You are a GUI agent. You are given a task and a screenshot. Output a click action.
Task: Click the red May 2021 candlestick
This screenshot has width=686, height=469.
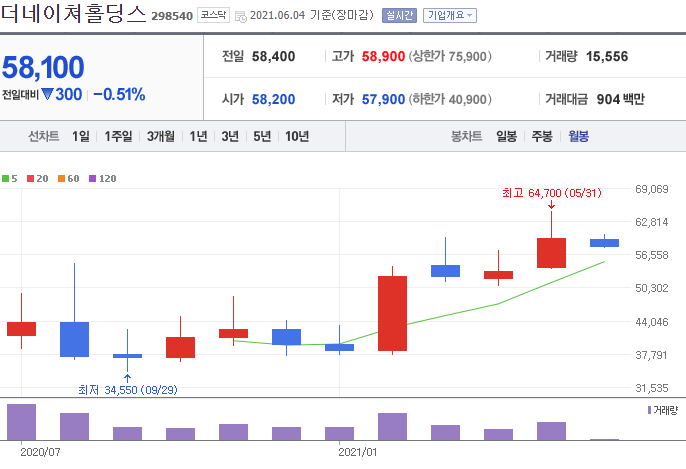[x=551, y=253]
